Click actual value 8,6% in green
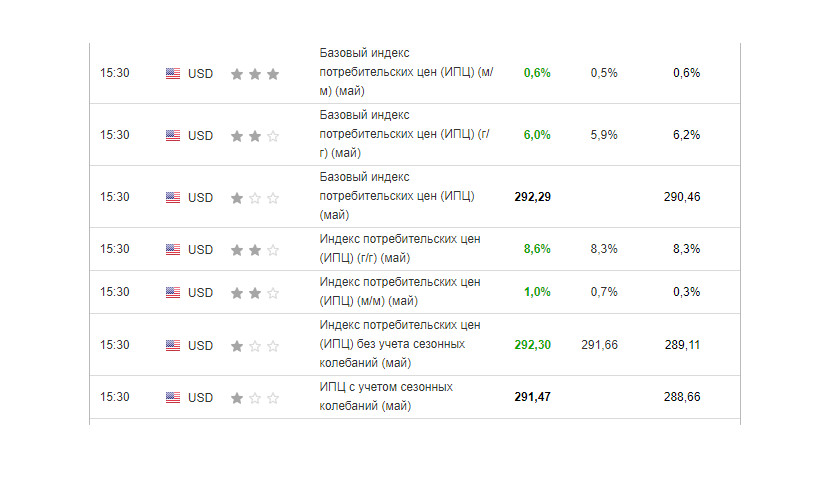Image resolution: width=828 pixels, height=490 pixels. point(537,249)
